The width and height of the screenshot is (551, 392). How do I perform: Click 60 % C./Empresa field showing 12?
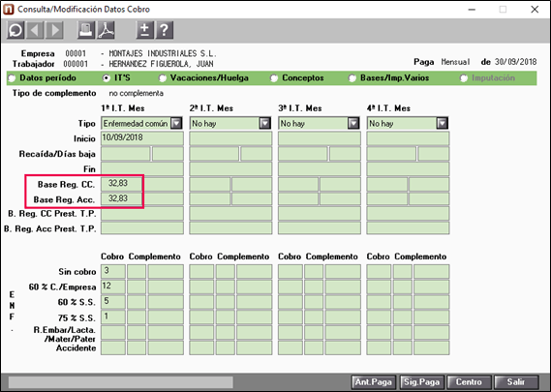(112, 286)
